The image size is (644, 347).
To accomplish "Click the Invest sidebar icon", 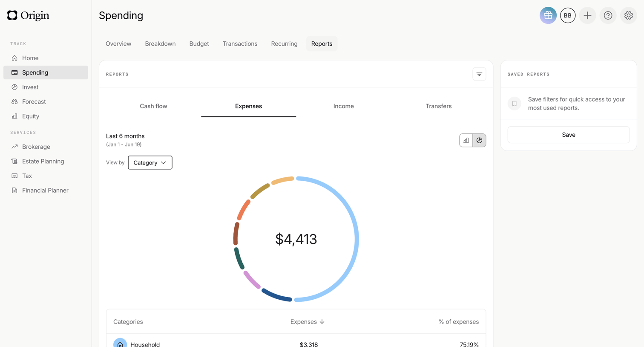I will click(x=14, y=87).
